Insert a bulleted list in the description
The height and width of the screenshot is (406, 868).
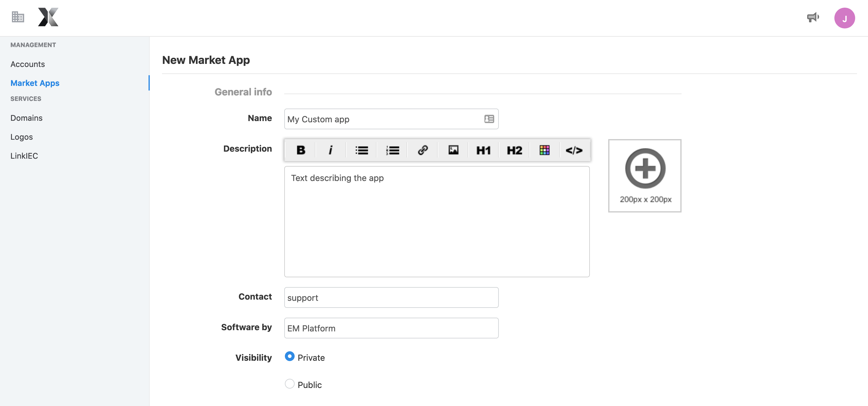point(361,150)
